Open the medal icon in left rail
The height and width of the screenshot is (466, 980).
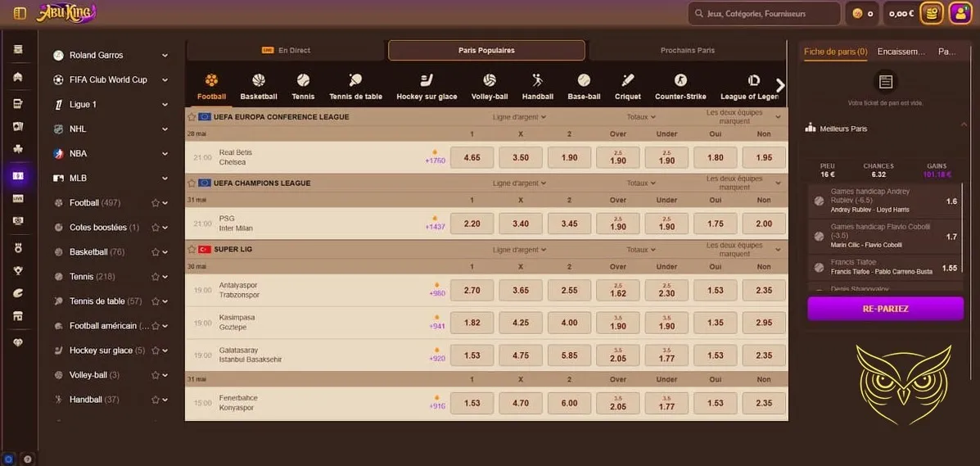(x=18, y=247)
